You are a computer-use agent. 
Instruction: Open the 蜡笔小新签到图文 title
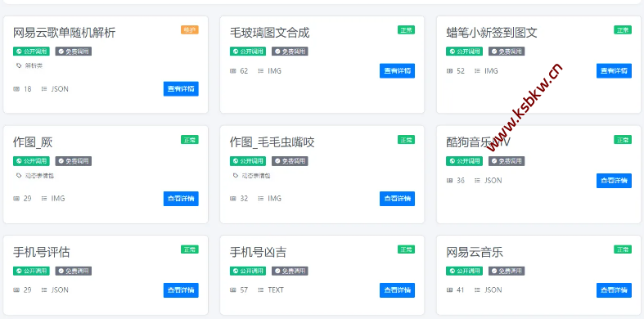(x=492, y=33)
